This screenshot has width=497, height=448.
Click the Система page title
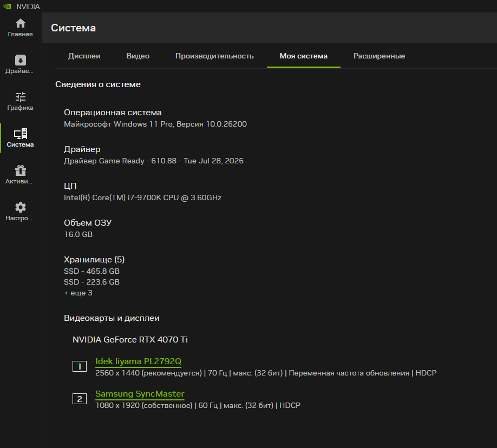[73, 28]
